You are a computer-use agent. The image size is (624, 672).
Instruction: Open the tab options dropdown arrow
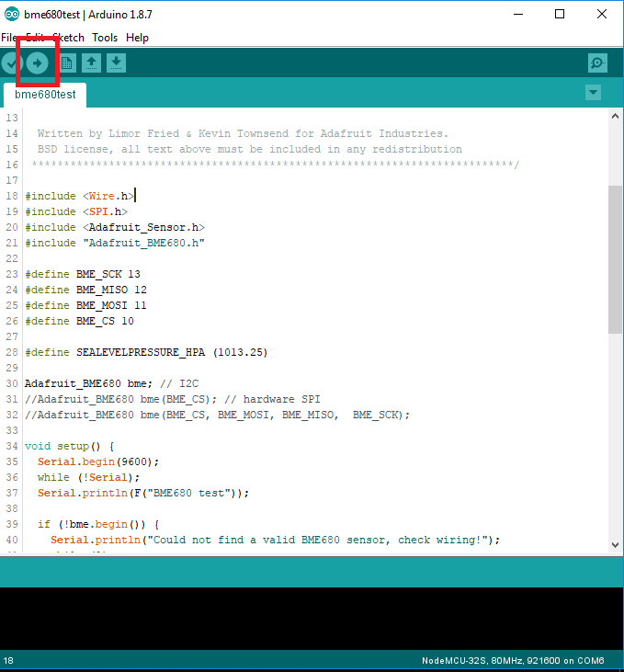click(x=593, y=92)
